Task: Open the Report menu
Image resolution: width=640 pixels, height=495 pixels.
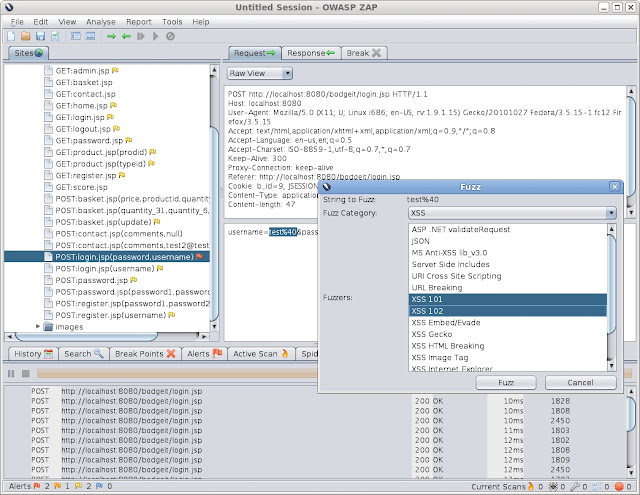Action: pos(138,22)
